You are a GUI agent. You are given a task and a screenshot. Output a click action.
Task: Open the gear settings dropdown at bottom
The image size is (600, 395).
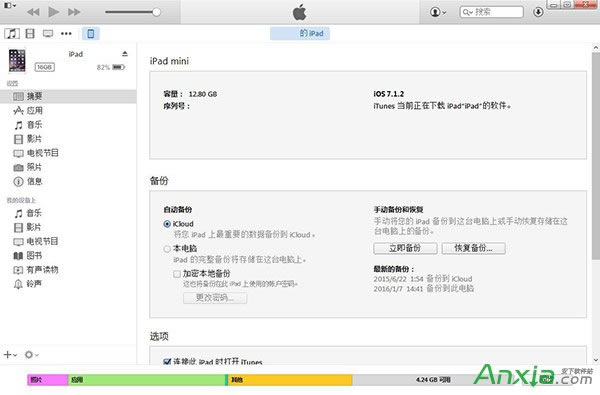pos(31,355)
